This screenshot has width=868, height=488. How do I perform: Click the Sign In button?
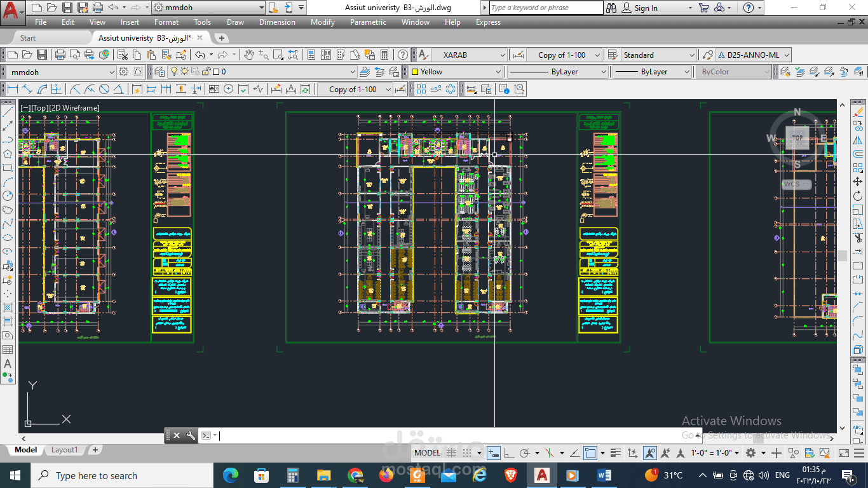640,8
